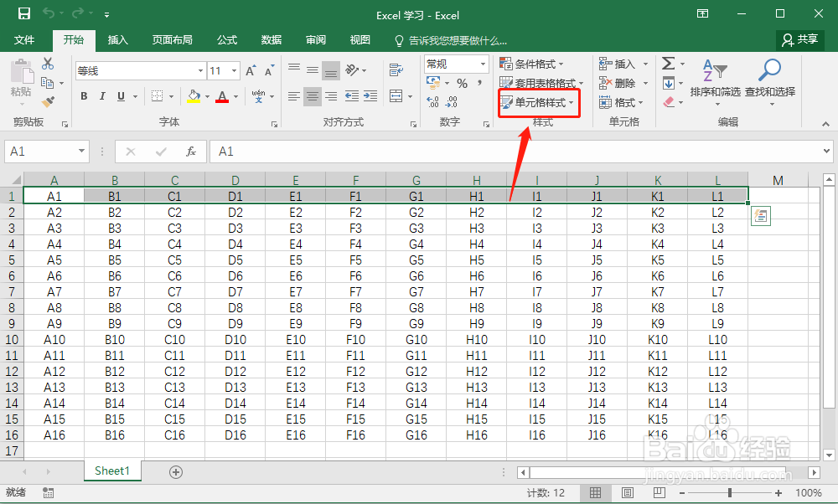The height and width of the screenshot is (504, 838).
Task: Copy the selection using the copy icon
Action: click(48, 83)
